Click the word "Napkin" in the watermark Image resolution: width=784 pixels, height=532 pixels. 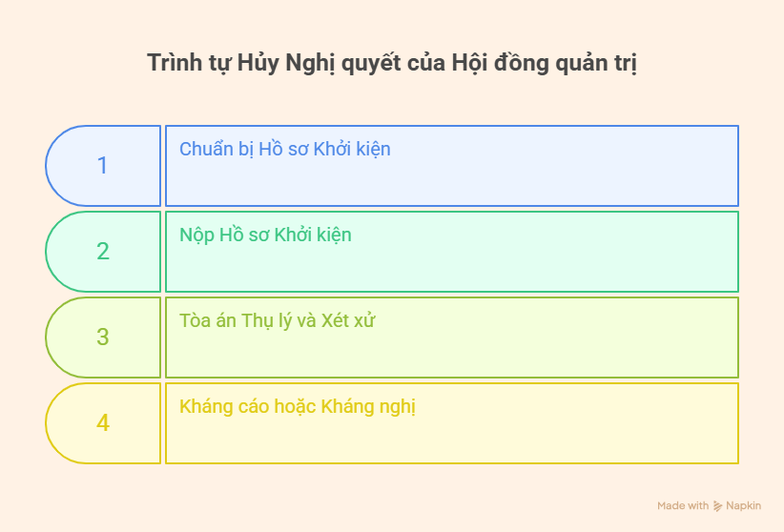coord(743,505)
